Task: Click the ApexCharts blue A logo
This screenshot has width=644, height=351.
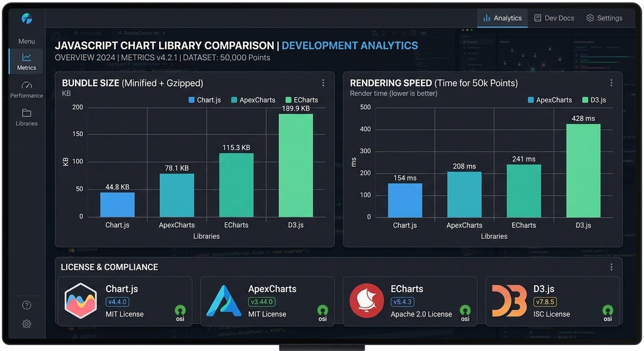Action: pyautogui.click(x=224, y=301)
